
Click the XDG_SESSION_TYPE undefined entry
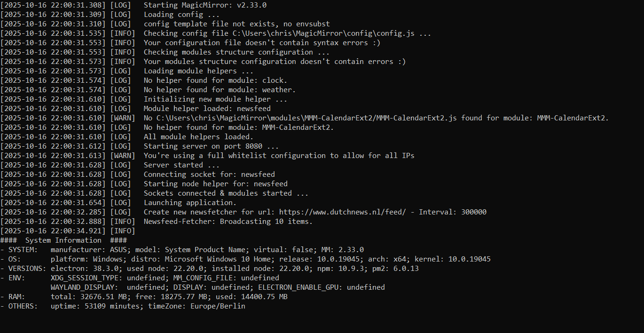pos(108,278)
